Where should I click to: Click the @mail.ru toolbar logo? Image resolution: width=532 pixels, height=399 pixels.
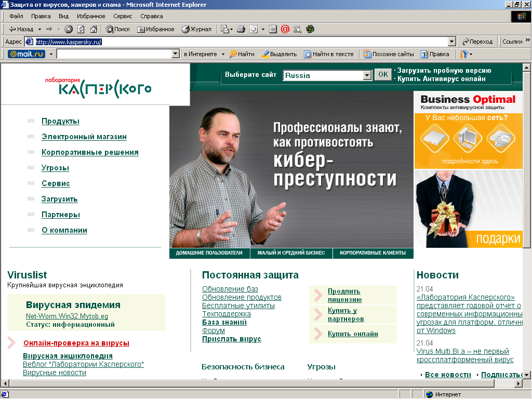(x=26, y=54)
